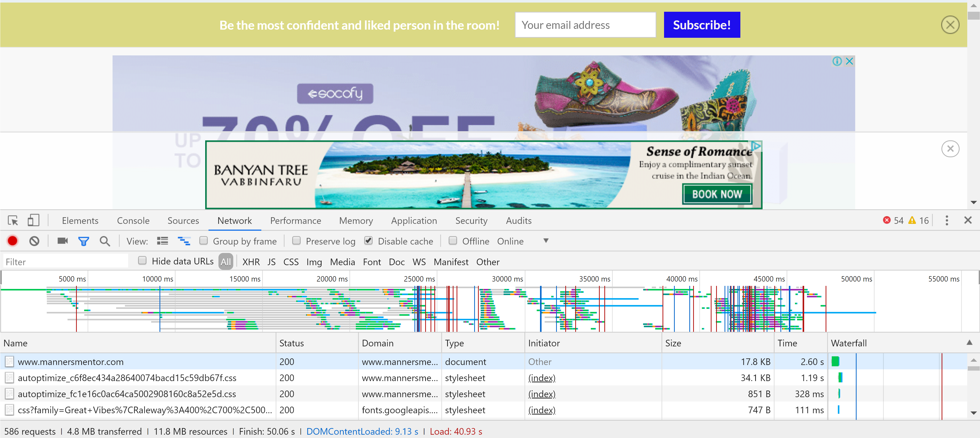Click the red error count icon
This screenshot has width=980, height=438.
[886, 220]
